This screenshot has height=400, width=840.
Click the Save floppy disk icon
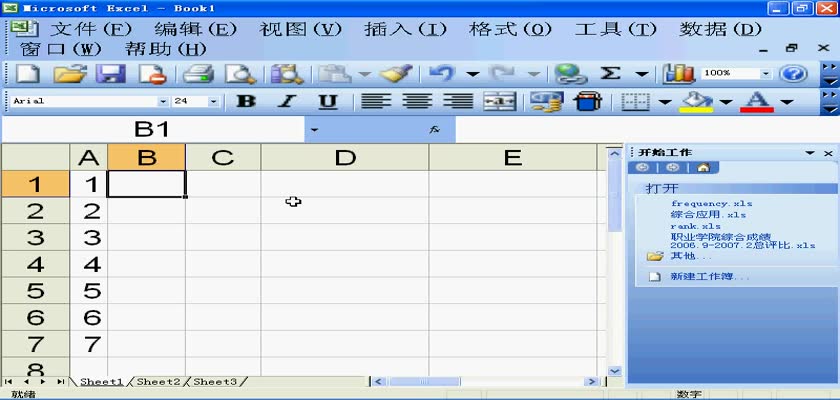coord(109,74)
